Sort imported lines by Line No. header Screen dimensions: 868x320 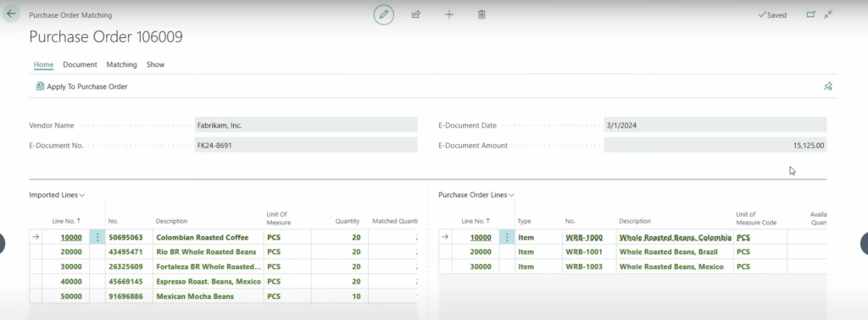tap(66, 221)
